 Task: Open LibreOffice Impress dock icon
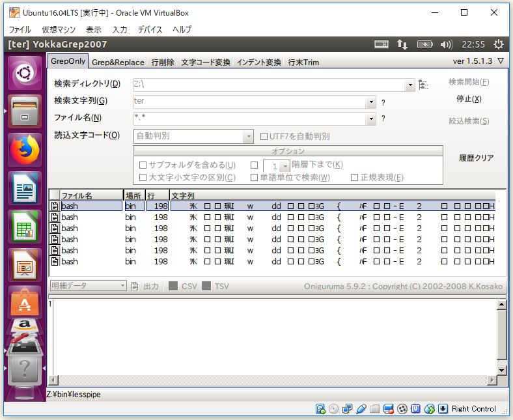coord(25,265)
